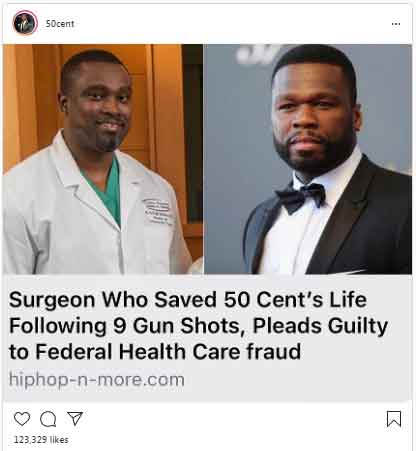The height and width of the screenshot is (451, 416).
Task: Open the 50cent profile avatar
Action: point(25,23)
